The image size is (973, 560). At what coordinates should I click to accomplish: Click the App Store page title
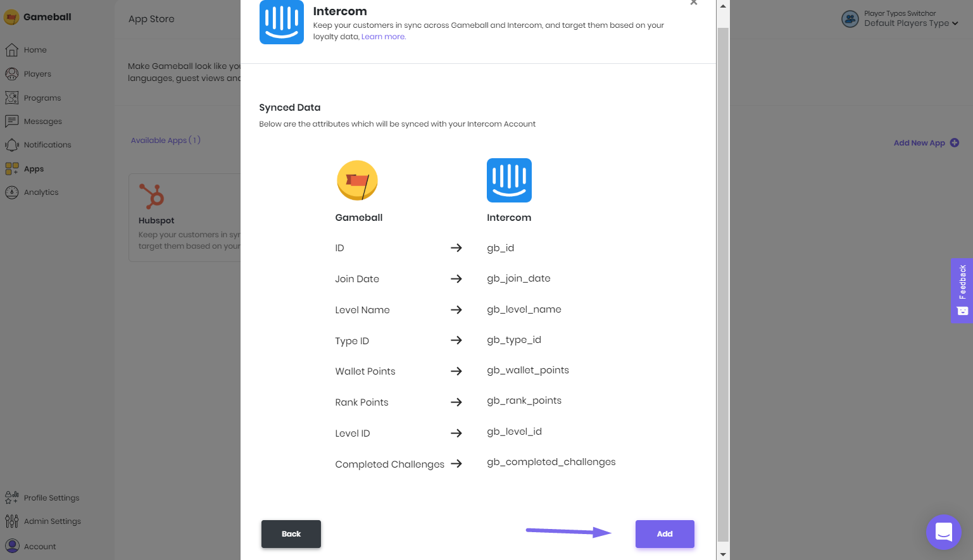click(151, 19)
